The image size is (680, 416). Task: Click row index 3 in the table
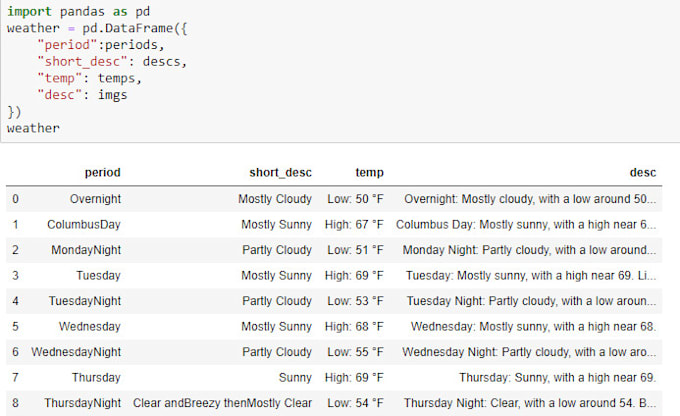16,275
